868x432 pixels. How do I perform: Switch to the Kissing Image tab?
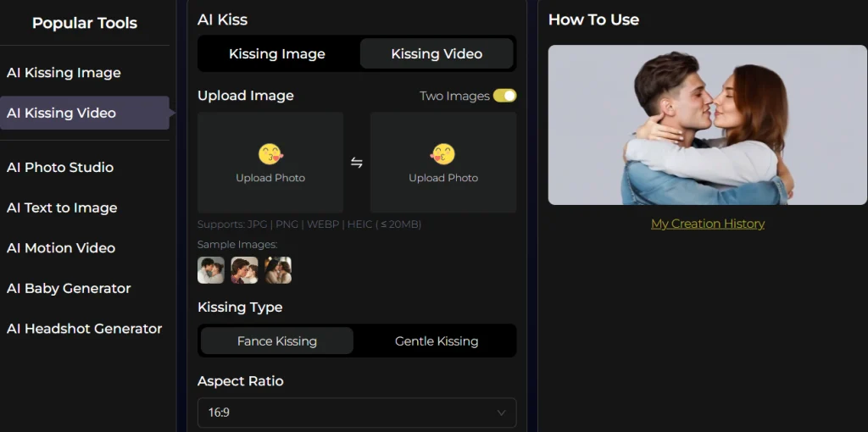point(277,53)
